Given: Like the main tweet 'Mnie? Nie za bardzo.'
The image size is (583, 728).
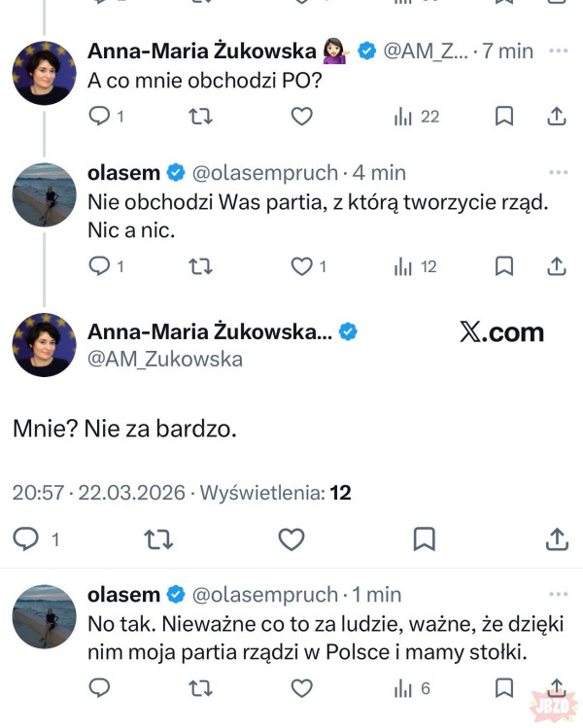Looking at the screenshot, I should 291,539.
